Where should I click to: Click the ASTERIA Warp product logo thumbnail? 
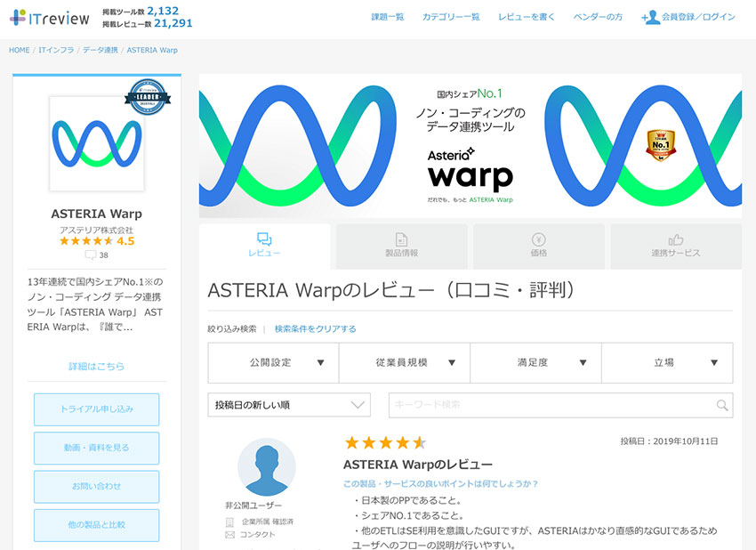click(x=97, y=144)
